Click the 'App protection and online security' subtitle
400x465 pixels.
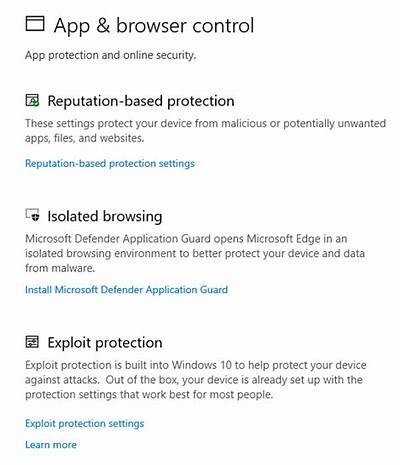click(x=111, y=55)
